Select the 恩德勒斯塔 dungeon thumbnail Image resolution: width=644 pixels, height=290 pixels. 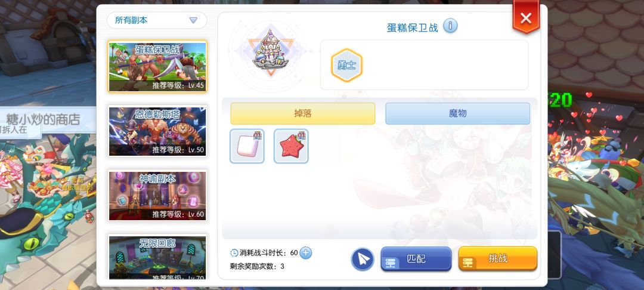coord(157,131)
